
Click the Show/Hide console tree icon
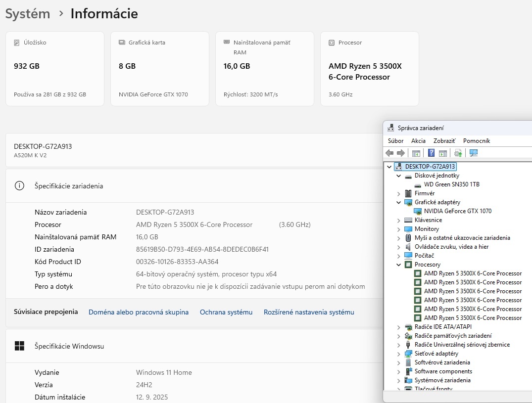tap(416, 153)
